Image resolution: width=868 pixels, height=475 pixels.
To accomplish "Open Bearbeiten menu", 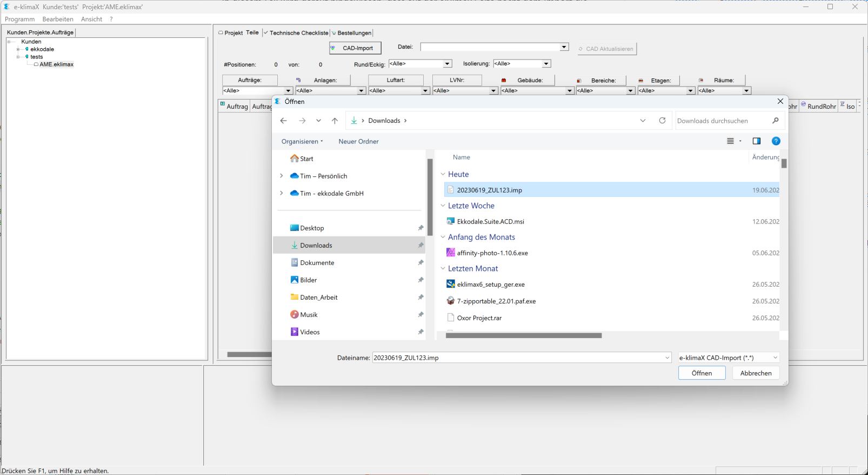I will point(58,19).
